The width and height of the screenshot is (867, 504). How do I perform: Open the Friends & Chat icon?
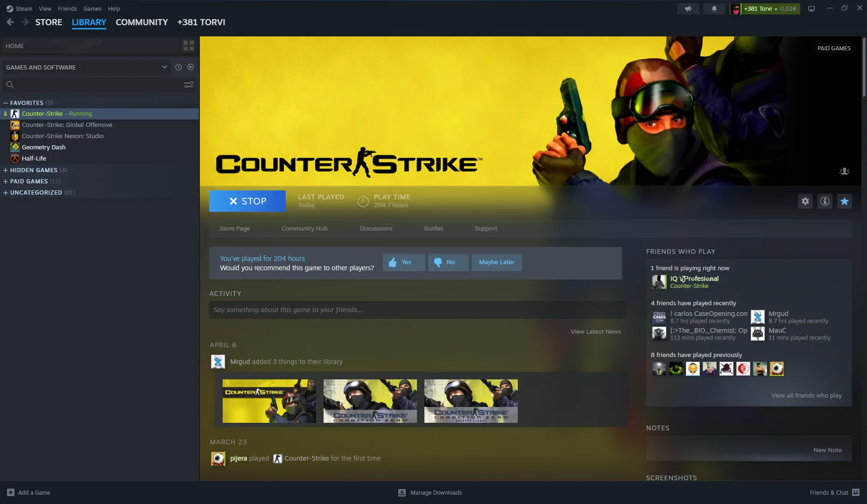click(x=856, y=492)
